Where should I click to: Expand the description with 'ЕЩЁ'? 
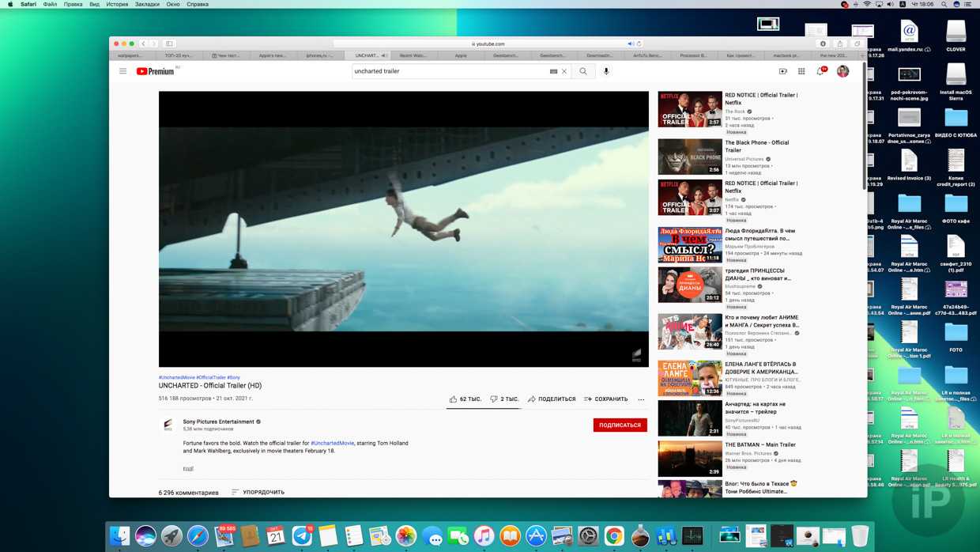click(x=188, y=469)
